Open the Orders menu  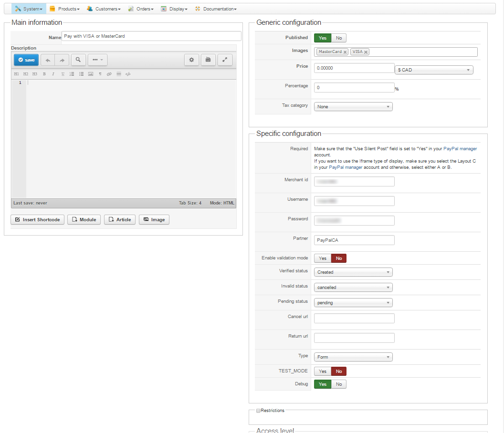tap(141, 9)
